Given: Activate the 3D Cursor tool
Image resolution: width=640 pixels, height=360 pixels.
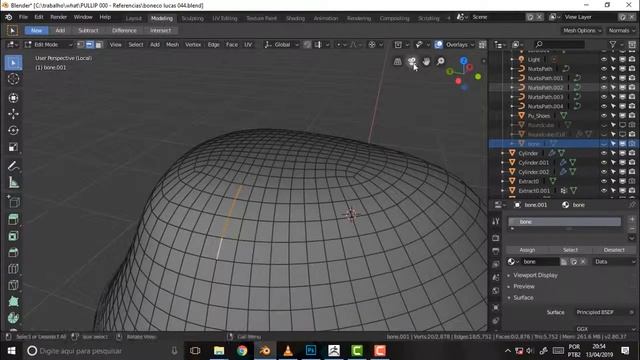Looking at the screenshot, I should point(13,79).
